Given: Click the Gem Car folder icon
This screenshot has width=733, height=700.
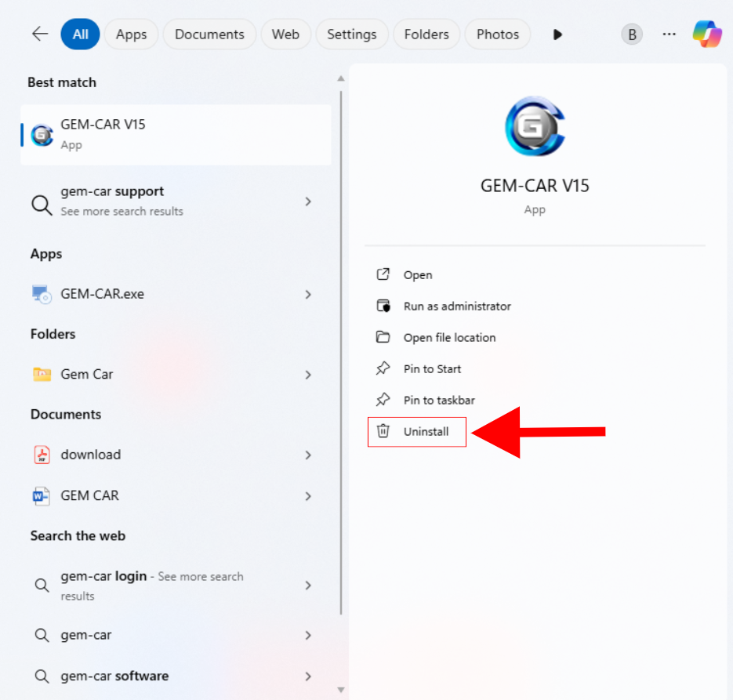Looking at the screenshot, I should coord(42,374).
